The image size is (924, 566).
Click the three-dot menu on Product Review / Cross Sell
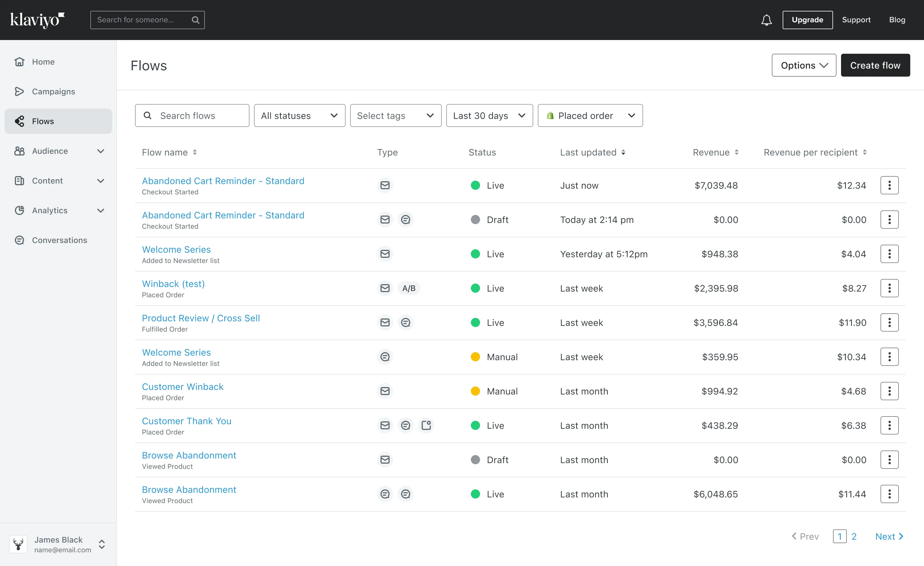(x=890, y=322)
